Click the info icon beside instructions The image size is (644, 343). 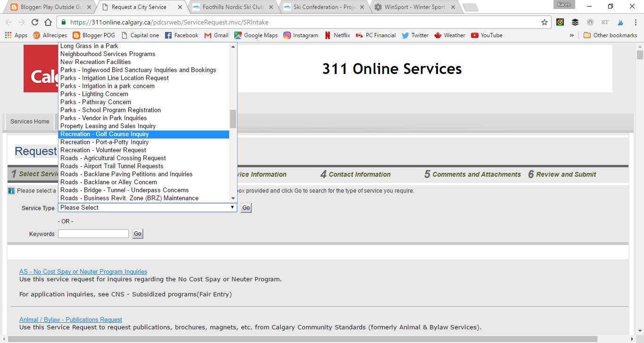coord(11,191)
